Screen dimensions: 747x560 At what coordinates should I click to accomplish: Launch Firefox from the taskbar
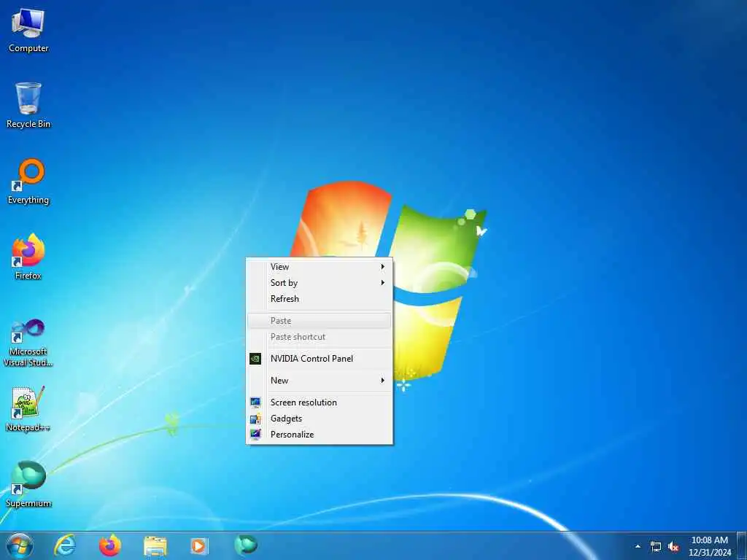[110, 545]
